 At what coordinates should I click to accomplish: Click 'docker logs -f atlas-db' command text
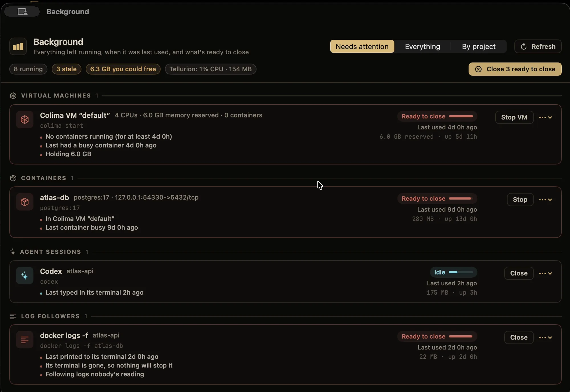(x=82, y=346)
